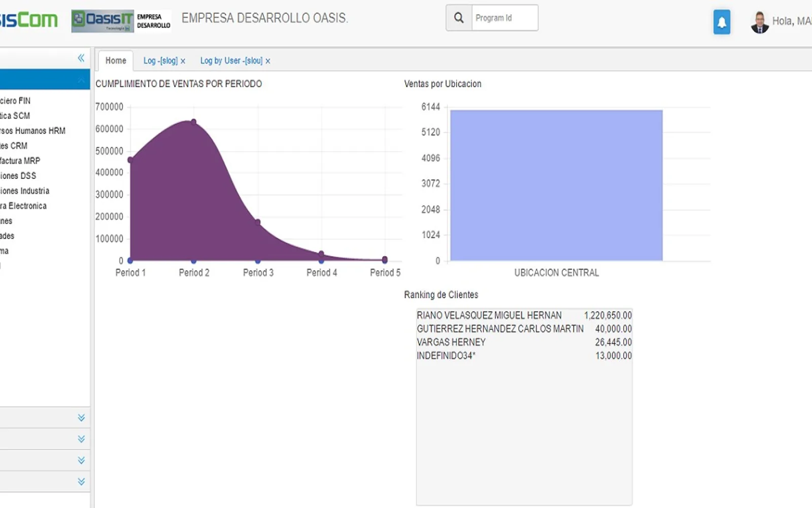Click the Period 5 axis label

click(385, 273)
